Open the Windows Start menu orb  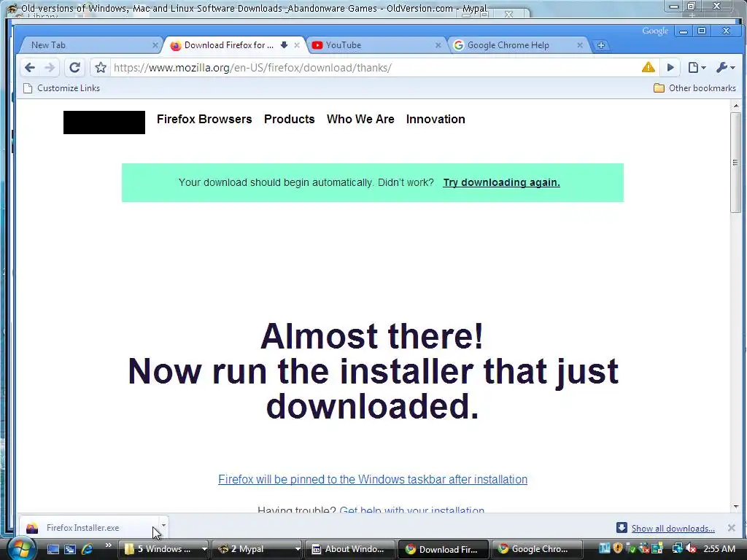click(21, 548)
